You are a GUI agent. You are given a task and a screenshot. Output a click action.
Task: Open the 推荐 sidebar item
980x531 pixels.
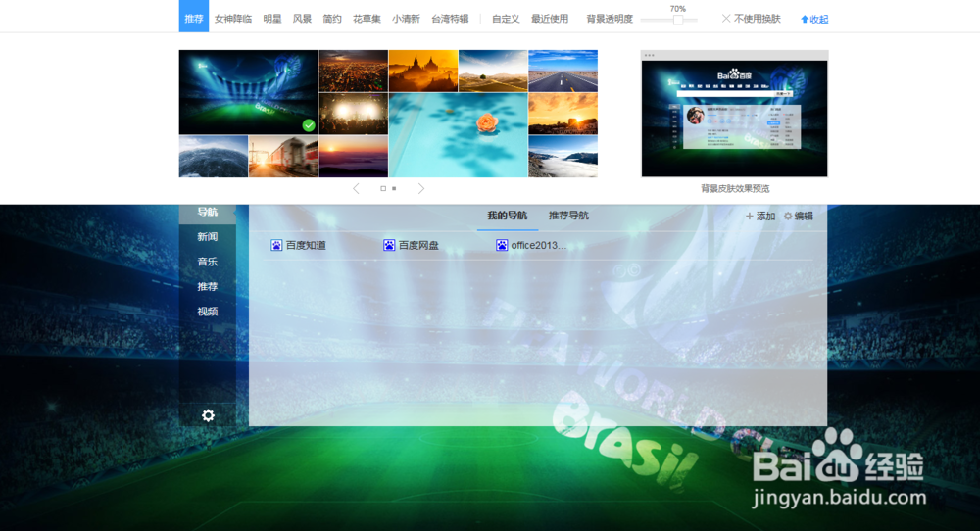coord(208,287)
